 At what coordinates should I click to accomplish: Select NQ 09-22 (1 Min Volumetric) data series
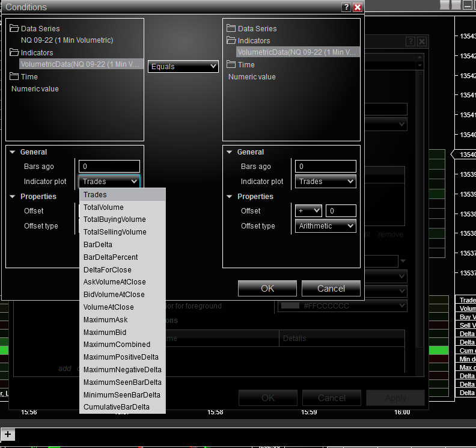[x=67, y=40]
